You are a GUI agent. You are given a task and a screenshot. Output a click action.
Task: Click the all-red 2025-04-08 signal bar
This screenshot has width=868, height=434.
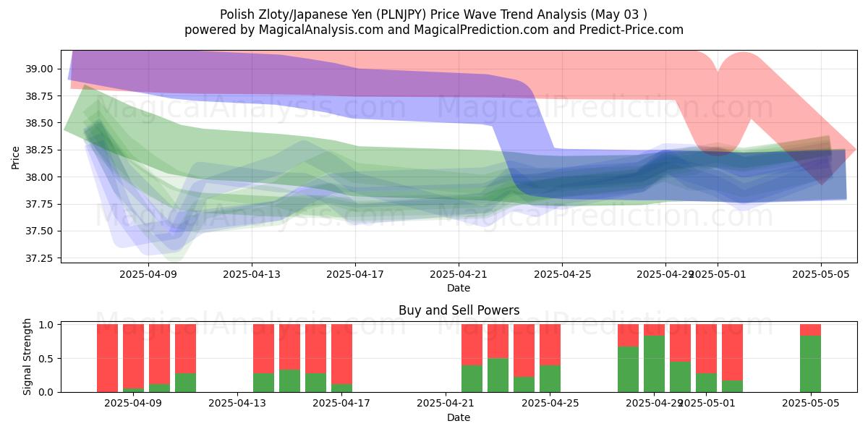pyautogui.click(x=107, y=358)
